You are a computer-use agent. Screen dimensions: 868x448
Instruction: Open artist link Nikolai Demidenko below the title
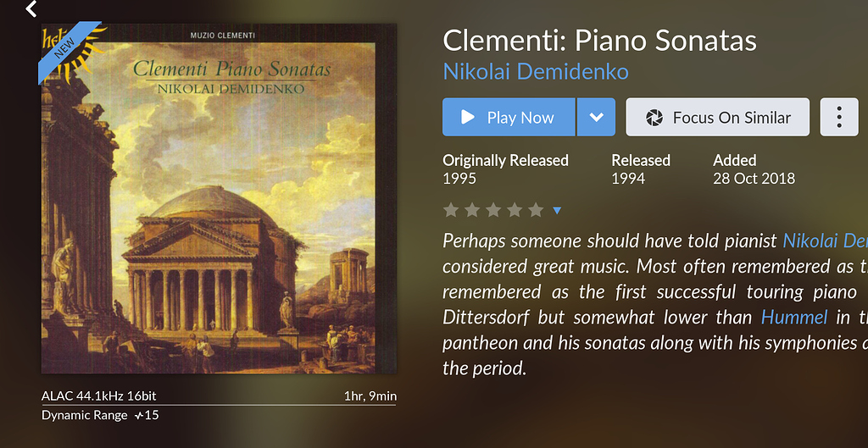536,71
